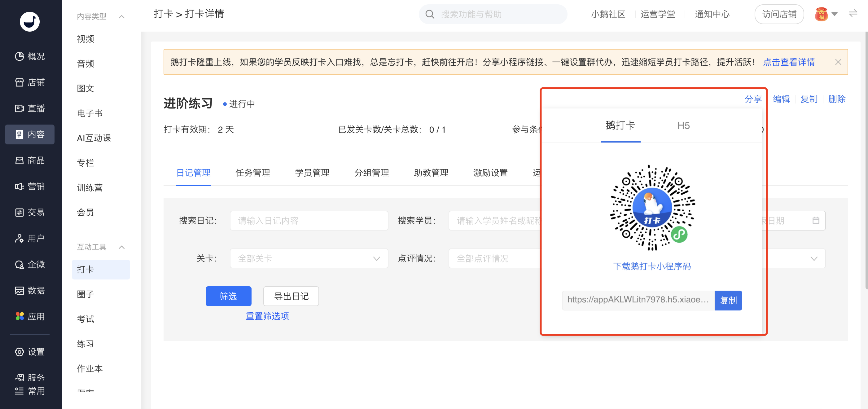Open the 店铺 shop icon in sidebar
The width and height of the screenshot is (868, 409).
[19, 82]
